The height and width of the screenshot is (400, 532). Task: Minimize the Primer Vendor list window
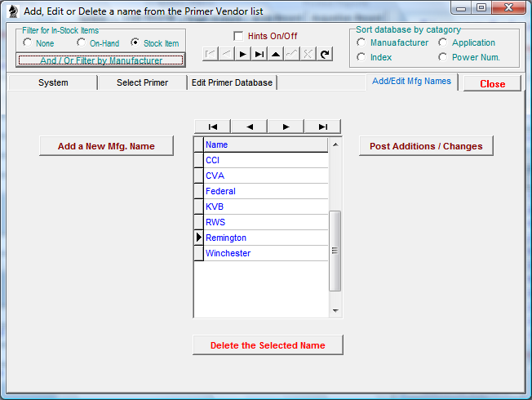461,8
